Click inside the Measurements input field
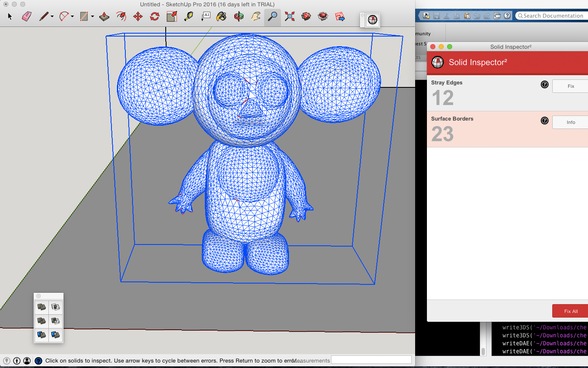Screen dimensions: 588x368 (371, 359)
